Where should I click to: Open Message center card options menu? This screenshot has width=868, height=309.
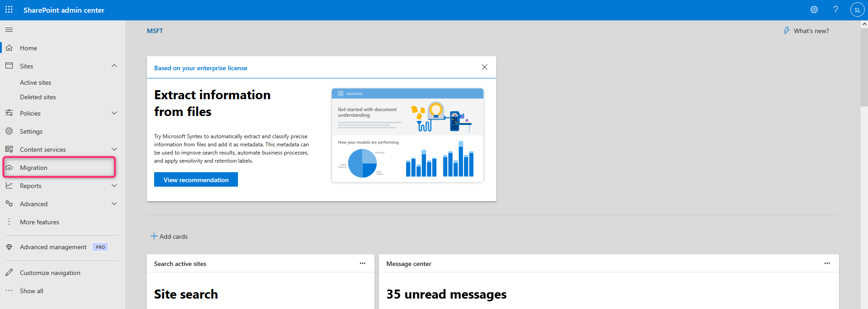point(827,263)
